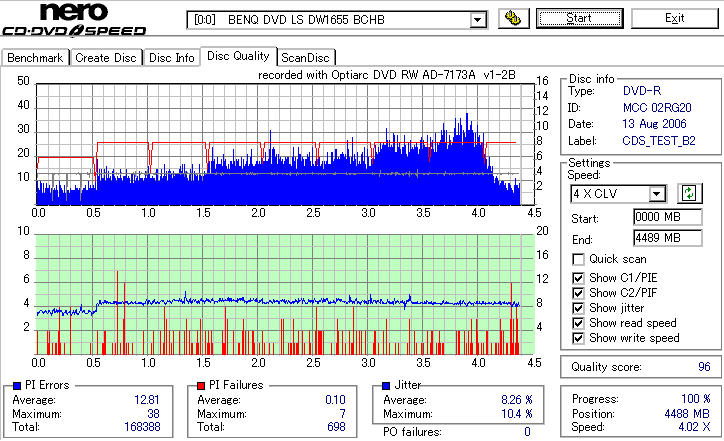
Task: Disable the Show write speed checkbox
Action: point(578,338)
